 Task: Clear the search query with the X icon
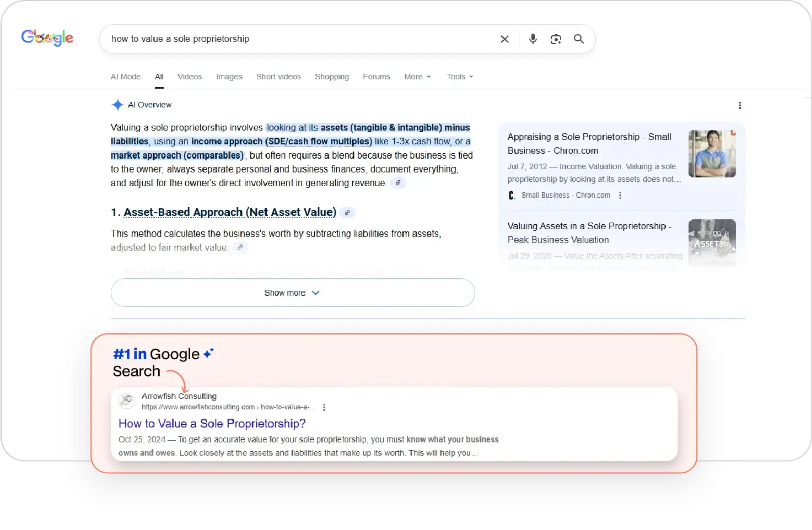[504, 39]
